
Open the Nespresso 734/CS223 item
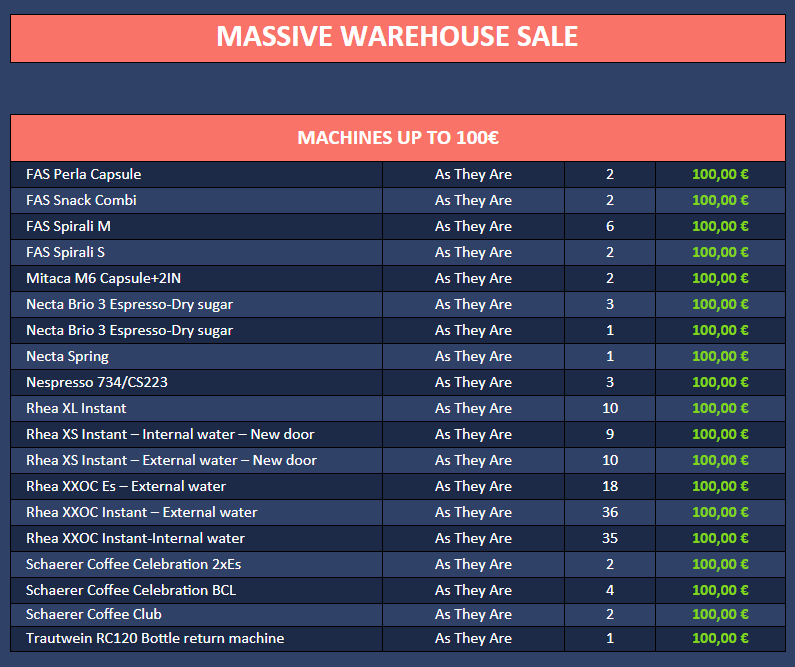coord(97,382)
